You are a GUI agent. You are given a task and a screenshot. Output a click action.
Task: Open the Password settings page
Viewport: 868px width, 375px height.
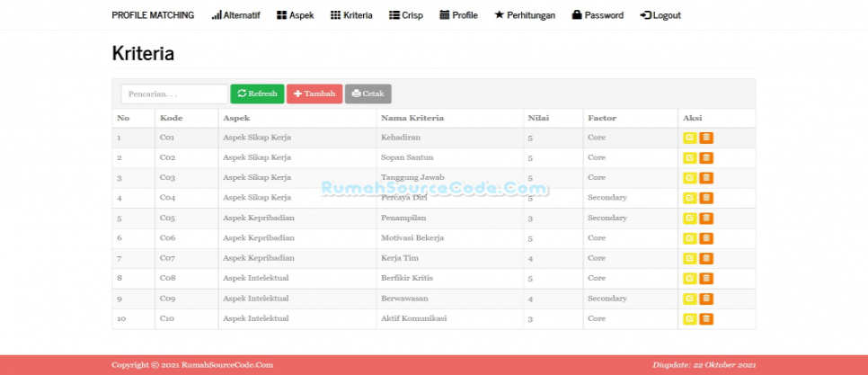(x=598, y=15)
